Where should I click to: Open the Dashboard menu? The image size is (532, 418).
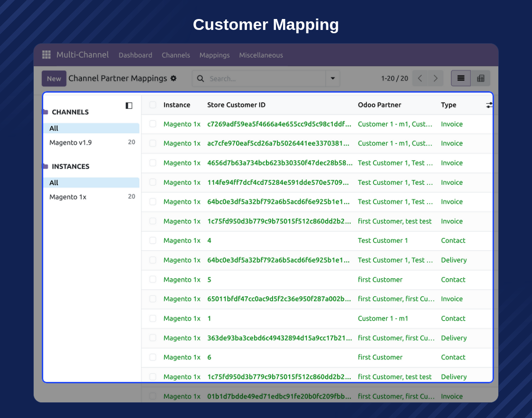pyautogui.click(x=135, y=55)
